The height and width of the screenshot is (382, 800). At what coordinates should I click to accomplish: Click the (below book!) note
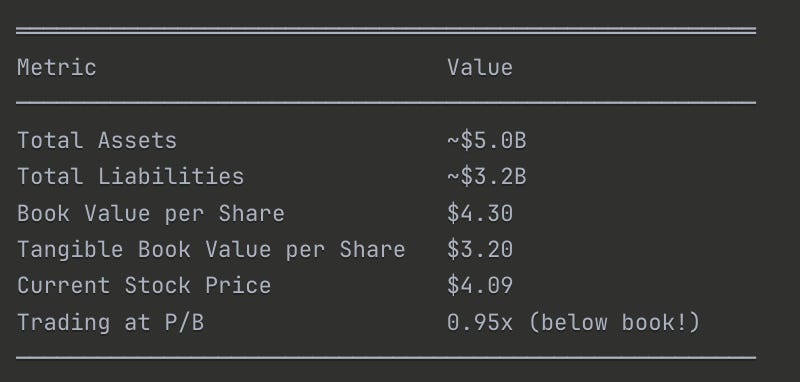(615, 323)
